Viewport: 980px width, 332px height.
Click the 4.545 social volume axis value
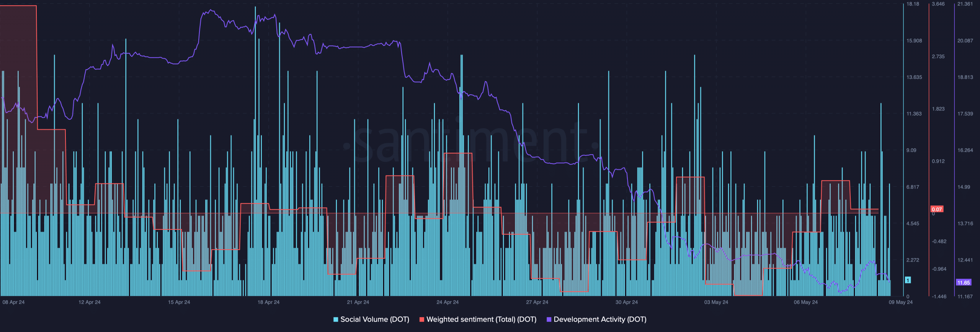pos(913,223)
